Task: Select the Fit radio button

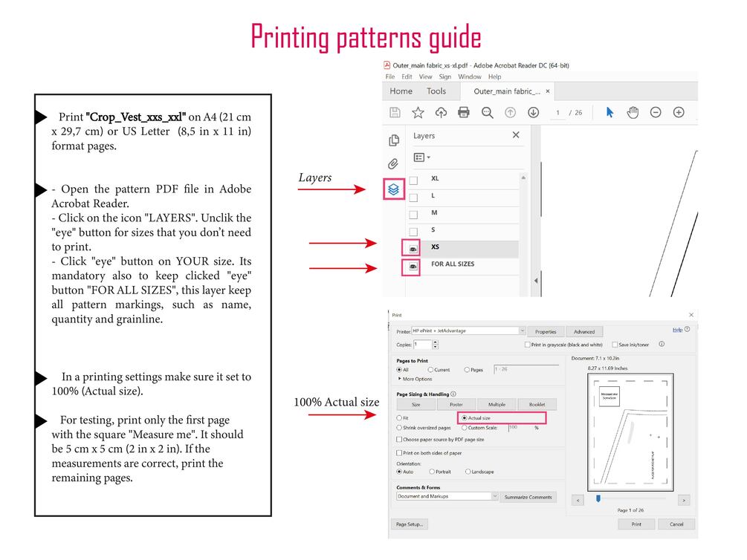Action: 399,417
